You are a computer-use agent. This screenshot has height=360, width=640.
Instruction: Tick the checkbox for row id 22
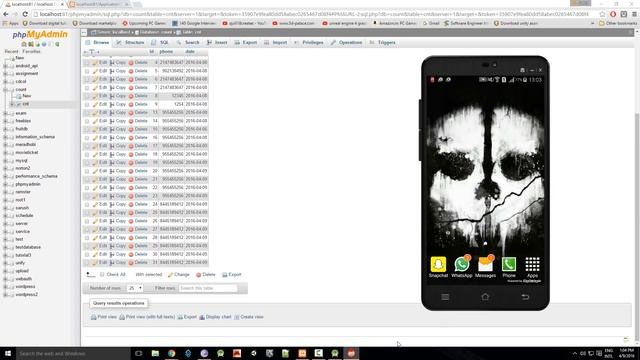[87, 188]
